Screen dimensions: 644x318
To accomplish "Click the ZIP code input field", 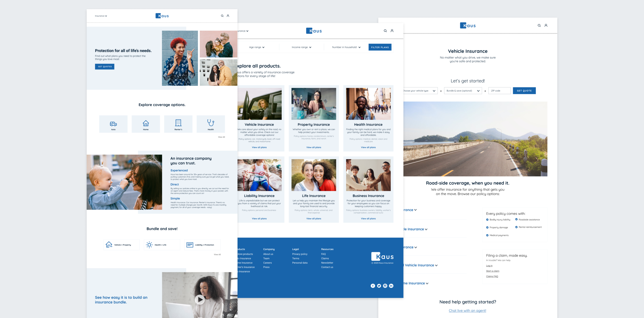I will (x=499, y=91).
